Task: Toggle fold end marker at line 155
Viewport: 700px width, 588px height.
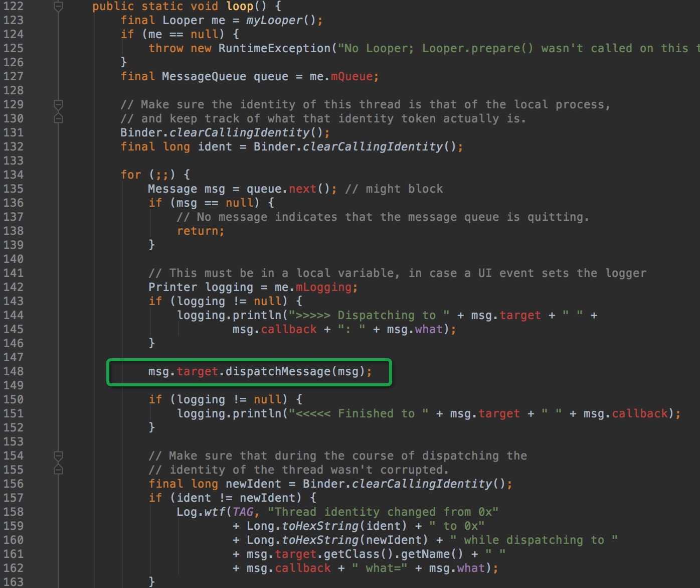Action: coord(58,470)
